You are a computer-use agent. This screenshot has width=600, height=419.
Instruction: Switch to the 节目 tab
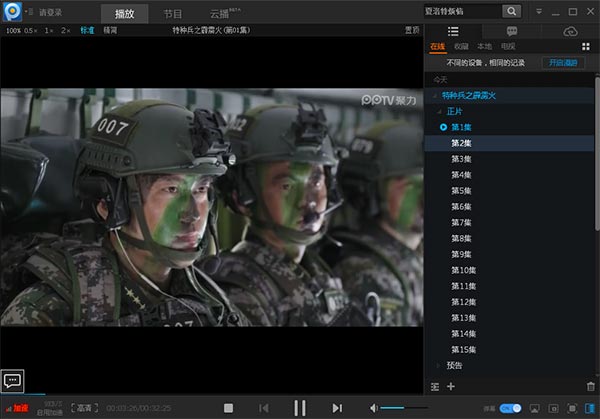[x=173, y=14]
